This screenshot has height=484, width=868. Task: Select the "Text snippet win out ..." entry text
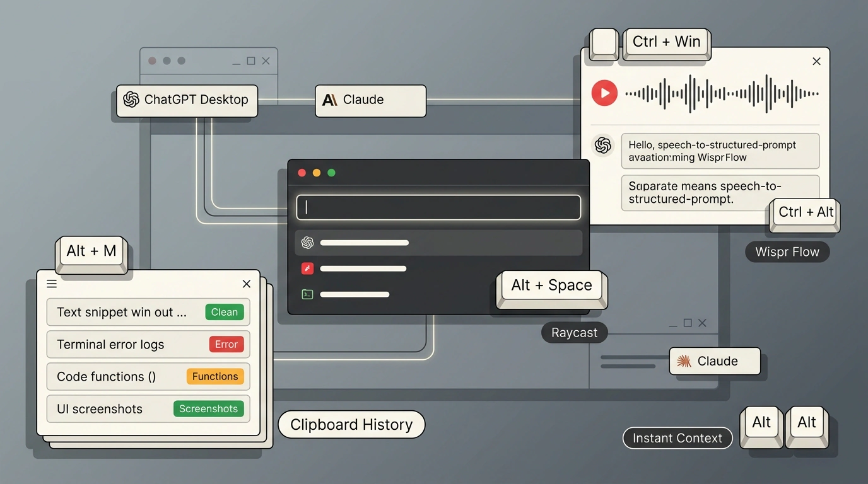coord(122,312)
